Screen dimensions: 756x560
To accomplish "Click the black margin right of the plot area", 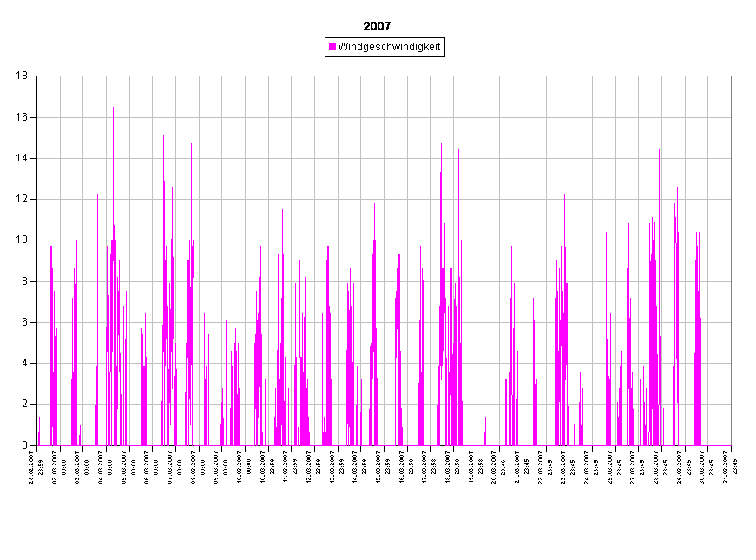I will (743, 260).
